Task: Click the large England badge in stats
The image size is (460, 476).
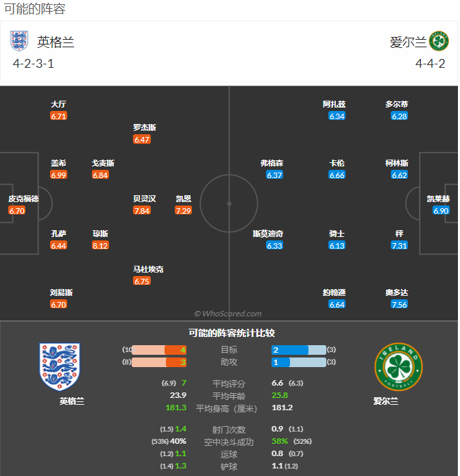Action: (60, 366)
